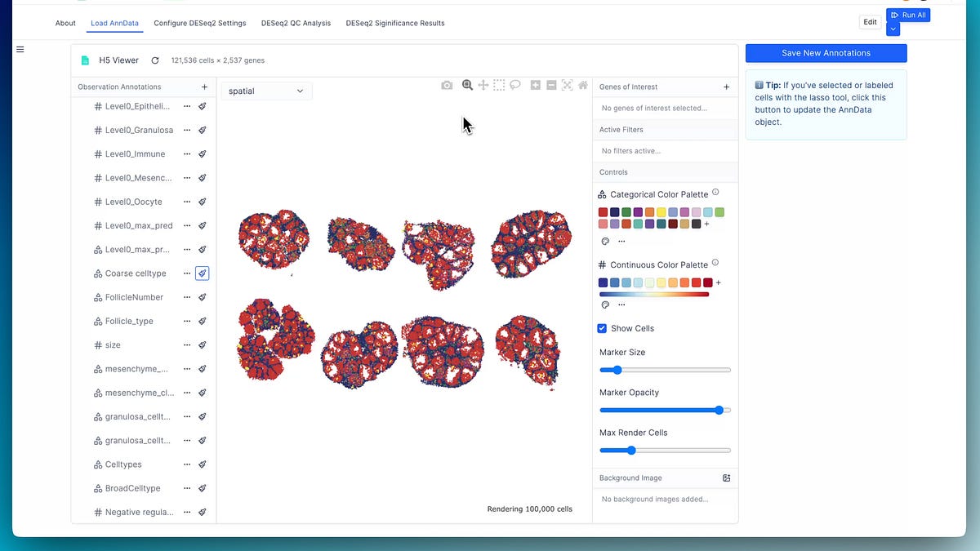Screen dimensions: 980x551
Task: Adjust the Marker Size slider
Action: coord(665,370)
